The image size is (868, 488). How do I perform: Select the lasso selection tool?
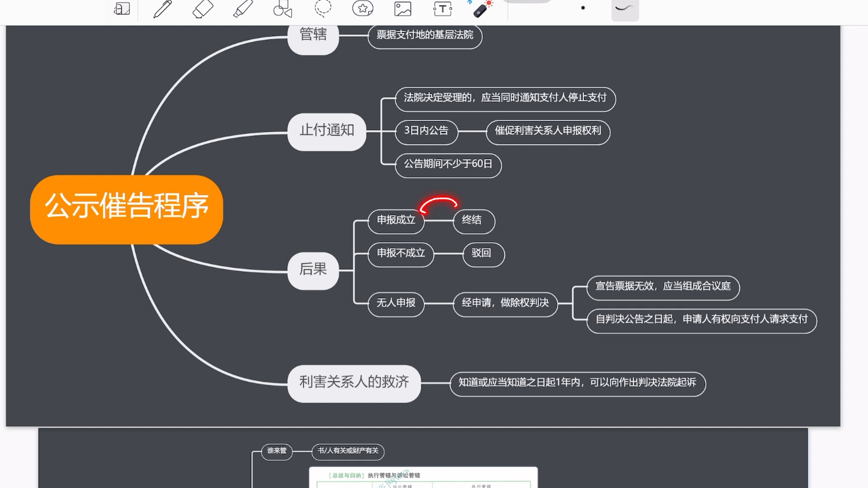(x=323, y=8)
